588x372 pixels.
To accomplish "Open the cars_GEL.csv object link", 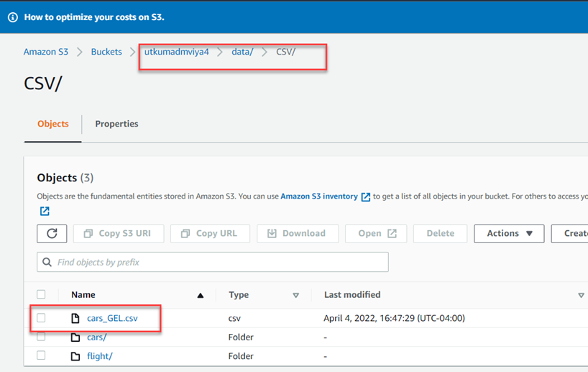I will click(x=112, y=318).
